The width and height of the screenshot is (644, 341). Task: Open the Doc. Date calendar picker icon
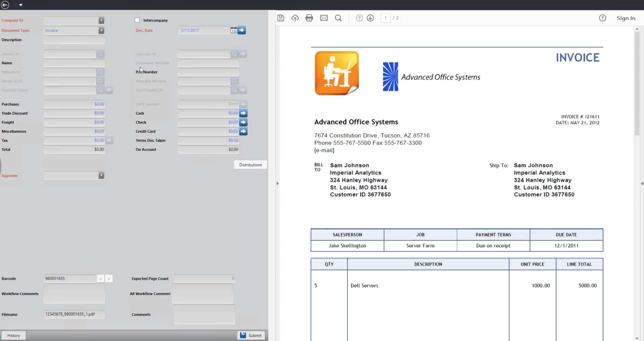point(233,30)
